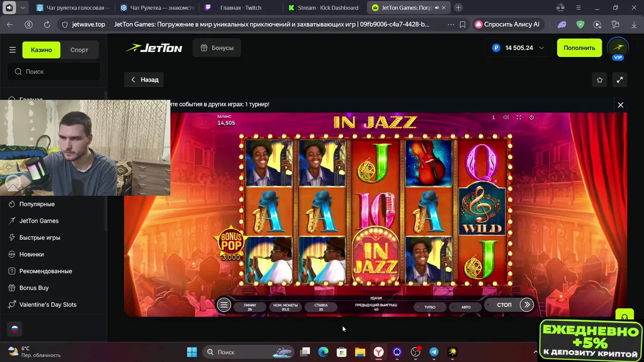Open Bonus Buy in the sidebar
Image resolution: width=644 pixels, height=362 pixels.
coord(34,288)
